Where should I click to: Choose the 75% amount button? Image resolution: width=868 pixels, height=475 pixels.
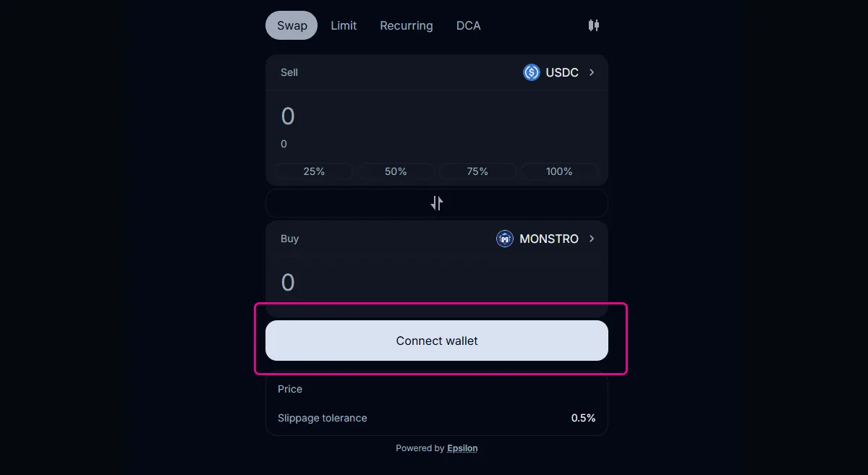477,171
